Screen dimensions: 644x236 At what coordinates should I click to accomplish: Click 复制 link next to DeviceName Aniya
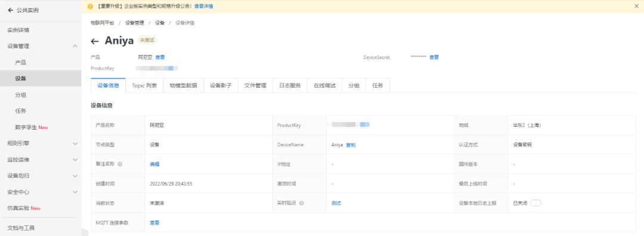[351, 145]
